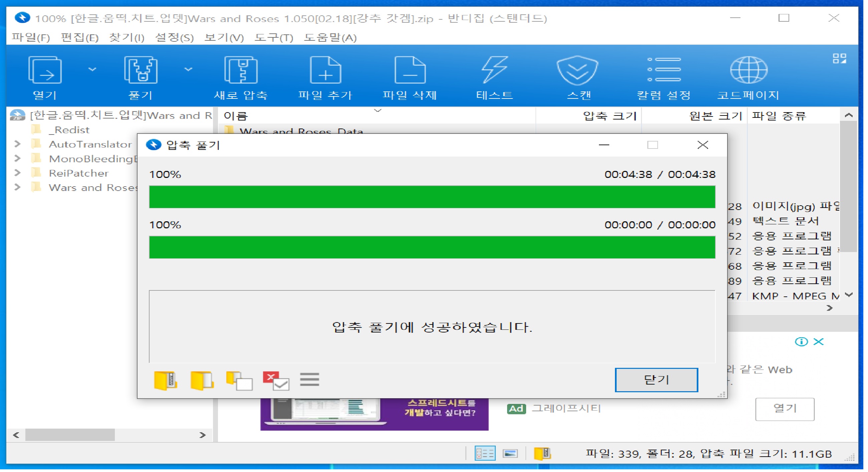
Task: Click the 닫기 button
Action: pos(656,380)
